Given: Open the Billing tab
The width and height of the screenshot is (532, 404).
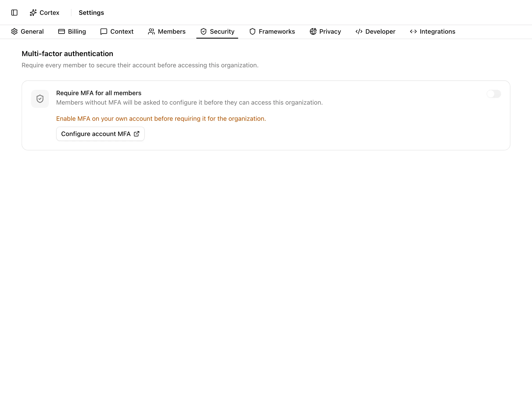Looking at the screenshot, I should point(72,31).
